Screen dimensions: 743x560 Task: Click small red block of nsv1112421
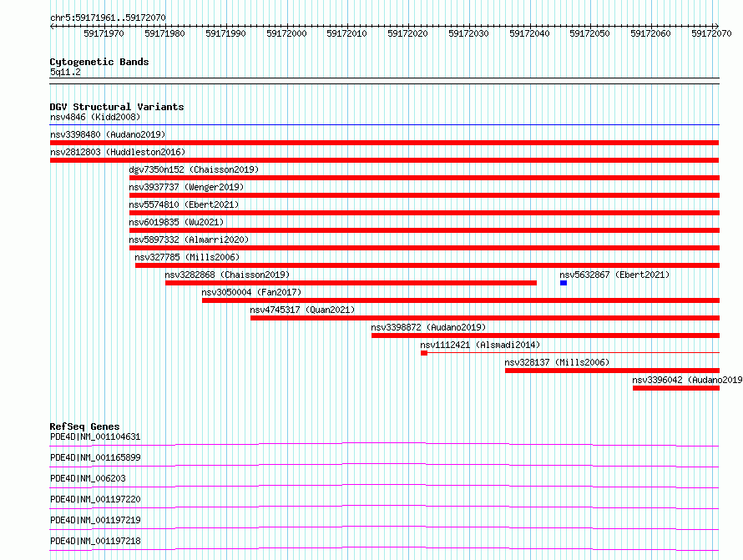(x=424, y=353)
